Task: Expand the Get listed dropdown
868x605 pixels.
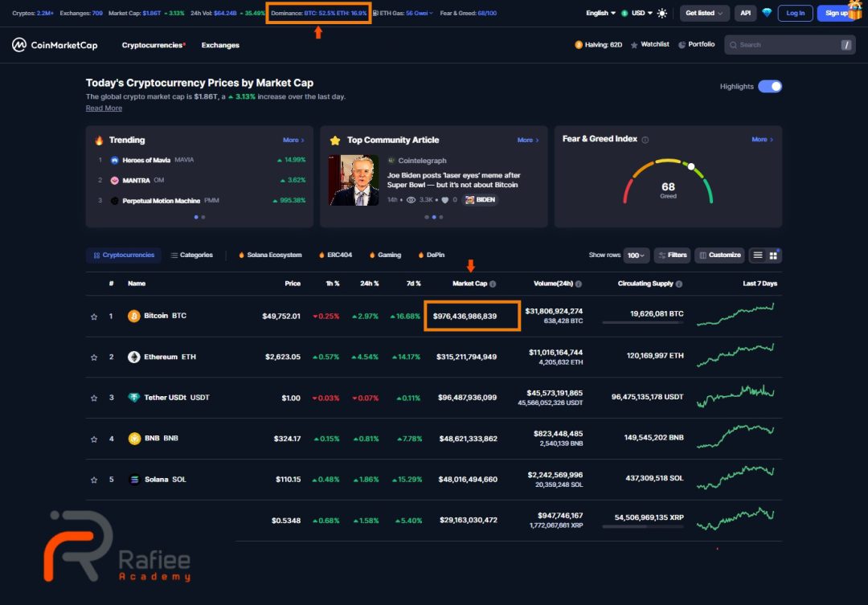Action: [704, 14]
